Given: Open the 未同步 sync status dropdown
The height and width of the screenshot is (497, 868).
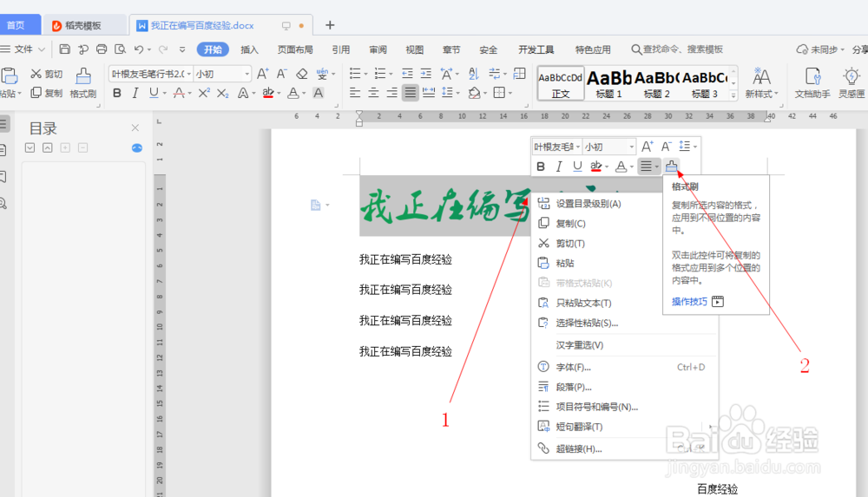Looking at the screenshot, I should [820, 49].
